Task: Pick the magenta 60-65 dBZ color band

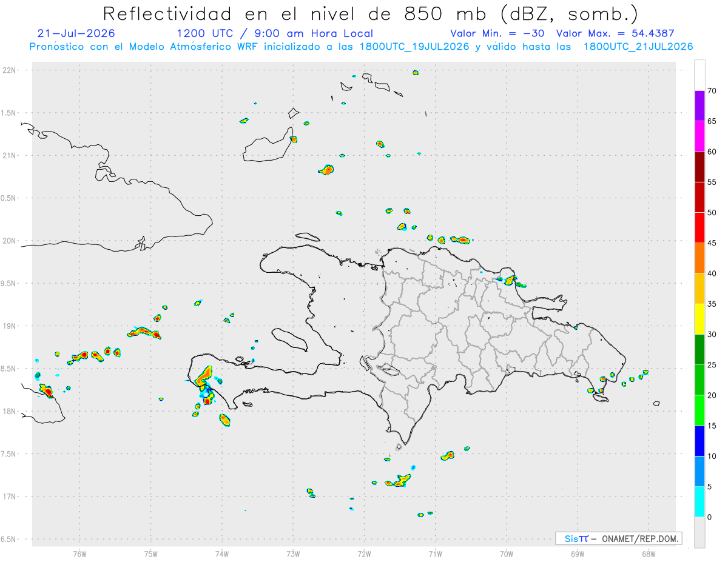Action: click(x=699, y=136)
